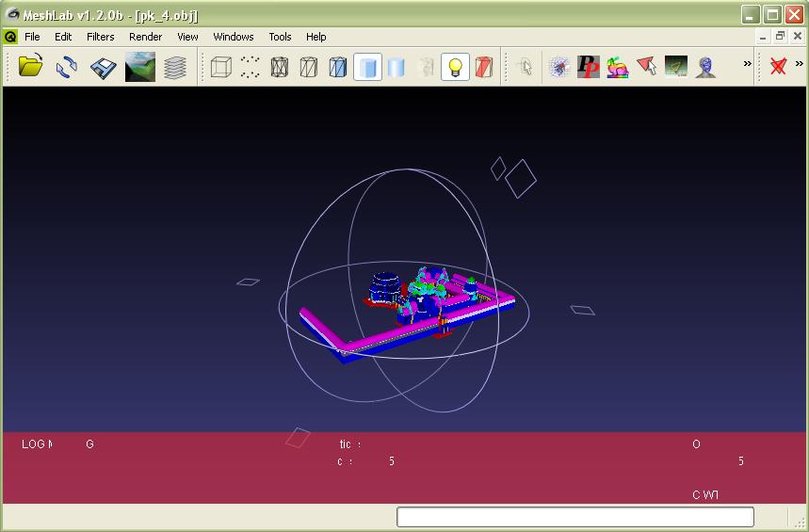
Task: Reload the current mesh
Action: (67, 67)
